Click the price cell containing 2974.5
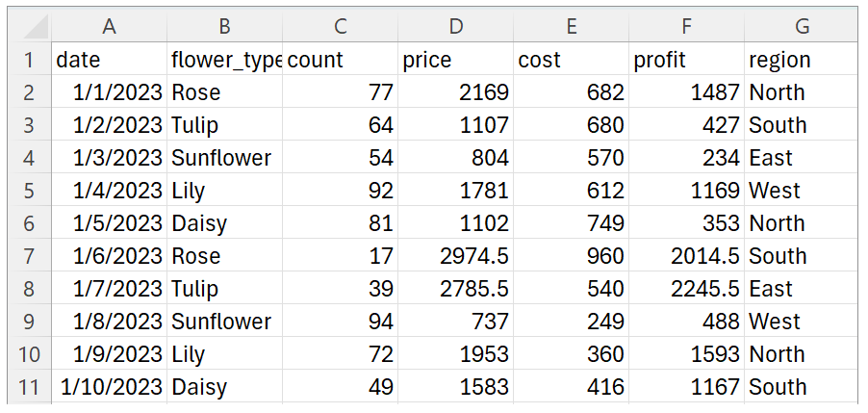This screenshot has height=413, width=868. point(455,256)
